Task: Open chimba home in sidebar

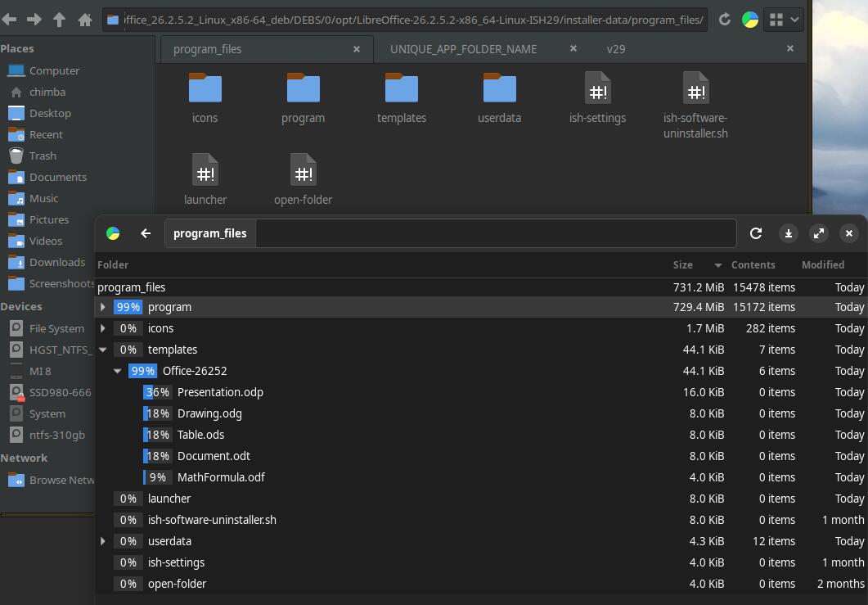Action: tap(47, 92)
